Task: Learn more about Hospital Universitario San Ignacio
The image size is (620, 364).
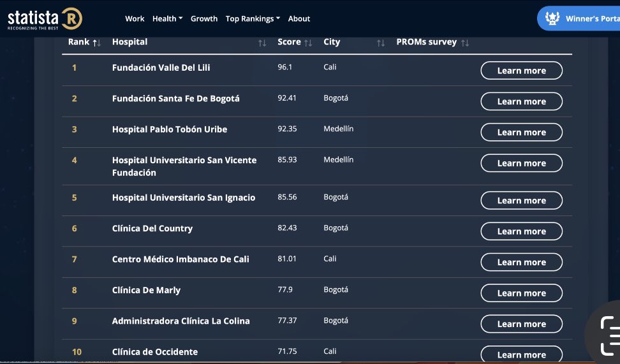Action: (x=522, y=200)
